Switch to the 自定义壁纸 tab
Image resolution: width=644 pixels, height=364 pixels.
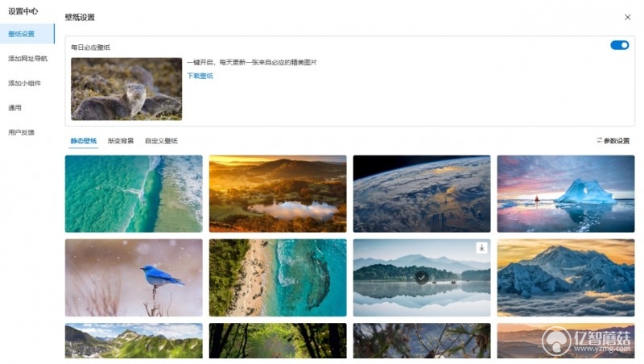[161, 141]
